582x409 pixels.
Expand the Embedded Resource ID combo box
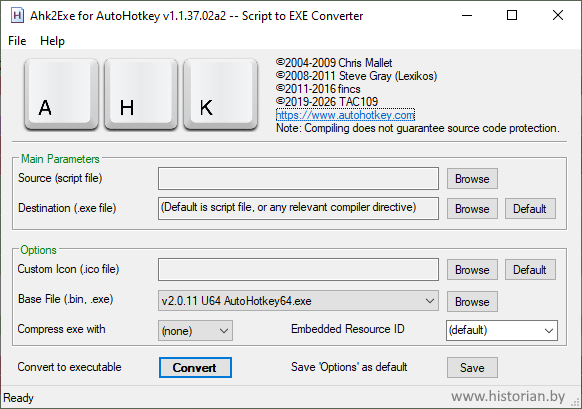[501, 330]
